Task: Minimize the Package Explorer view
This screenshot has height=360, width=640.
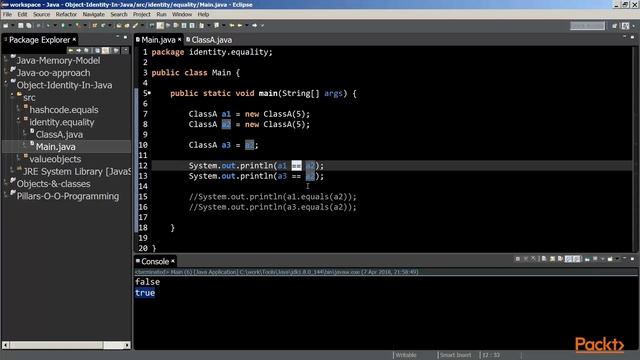Action: point(118,36)
